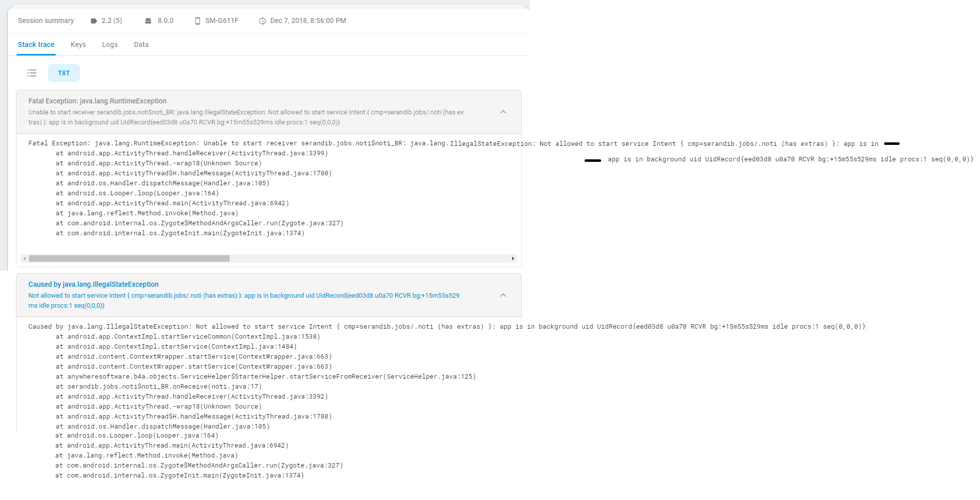Image resolution: width=980 pixels, height=500 pixels.
Task: Collapse the Caused by IllegalStateException section
Action: point(503,295)
